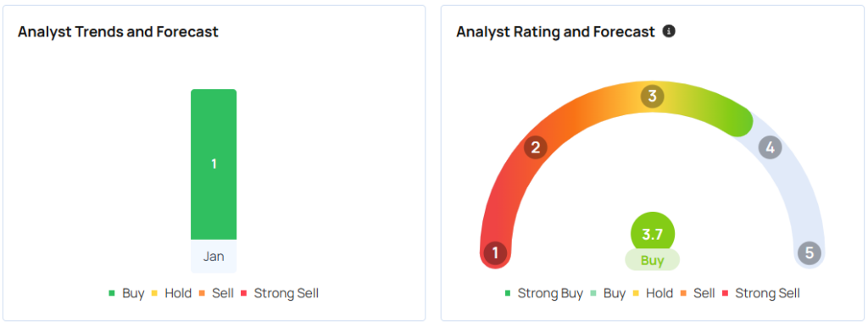Toggle Strong Sell legend in Analyst Trends
Viewport: 868px width, 327px height.
click(x=280, y=293)
